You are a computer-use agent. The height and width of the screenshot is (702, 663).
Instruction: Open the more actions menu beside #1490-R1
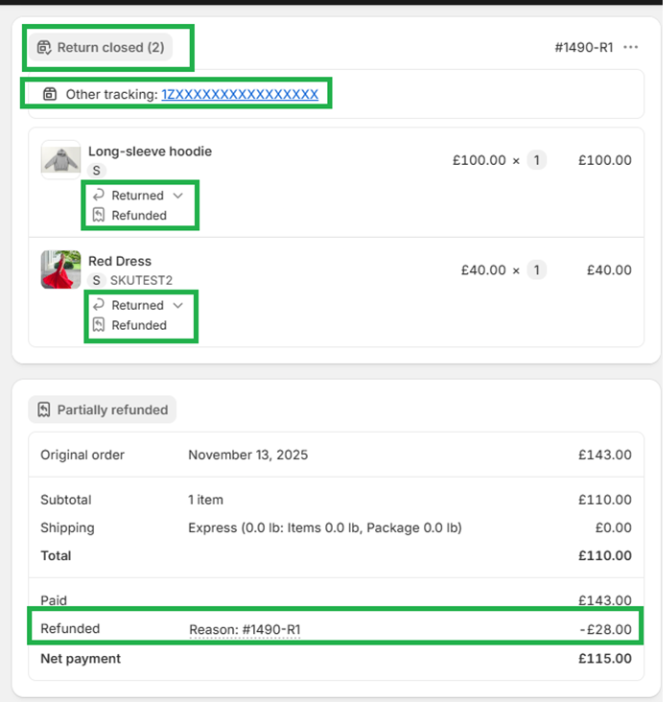coord(630,47)
